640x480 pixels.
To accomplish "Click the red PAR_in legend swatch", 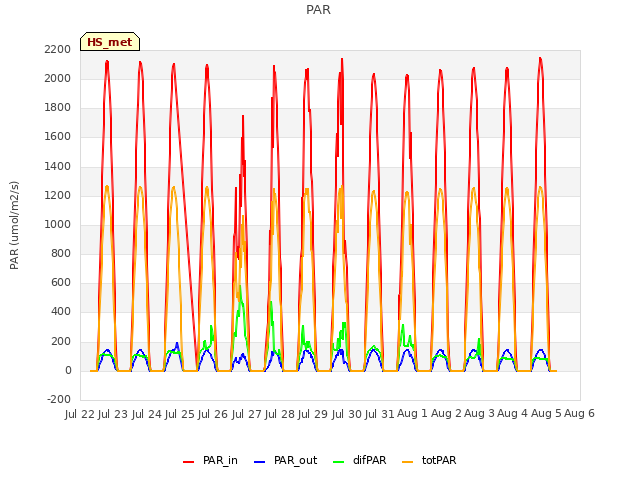I will (188, 461).
